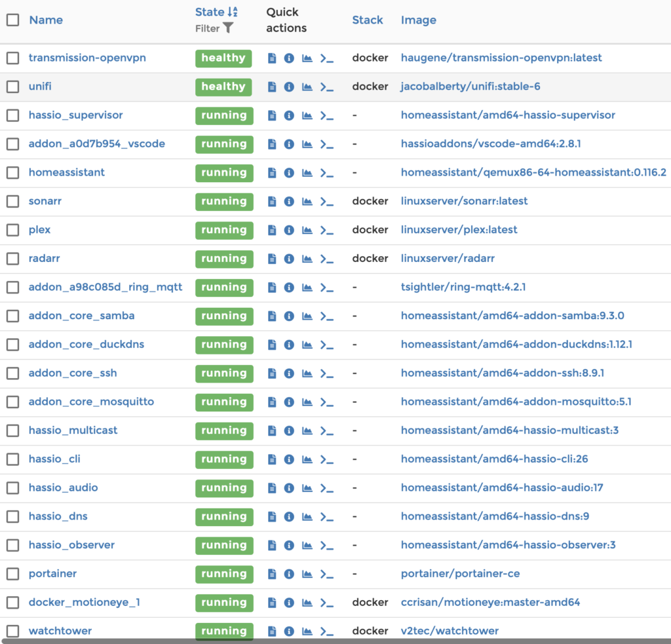This screenshot has height=644, width=671.
Task: Check the watchtower container checkbox
Action: 13,631
